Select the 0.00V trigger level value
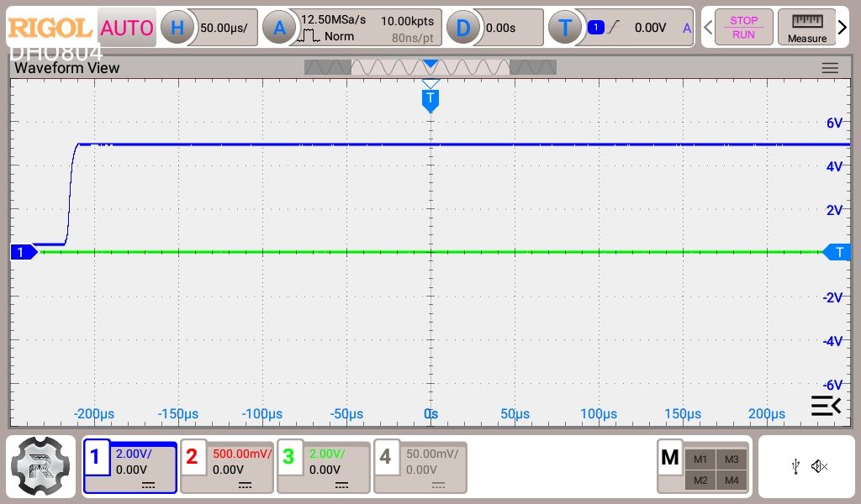This screenshot has width=861, height=504. 650,28
